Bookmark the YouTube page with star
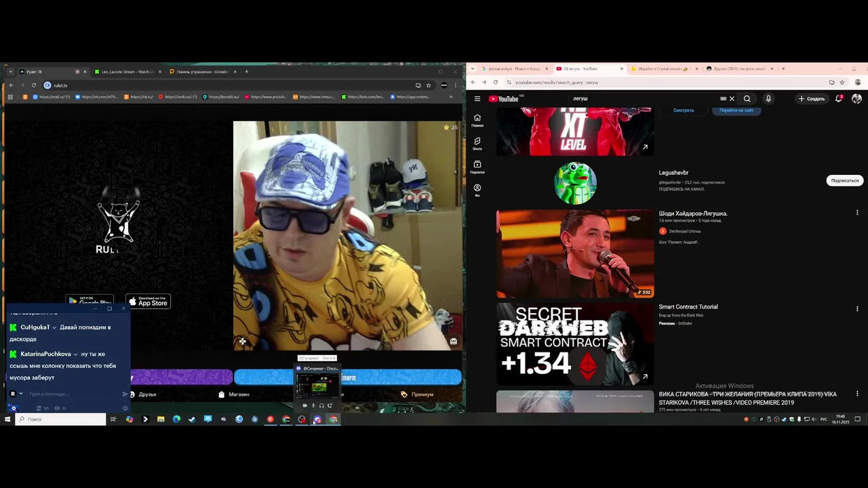Image resolution: width=868 pixels, height=488 pixels. 842,82
